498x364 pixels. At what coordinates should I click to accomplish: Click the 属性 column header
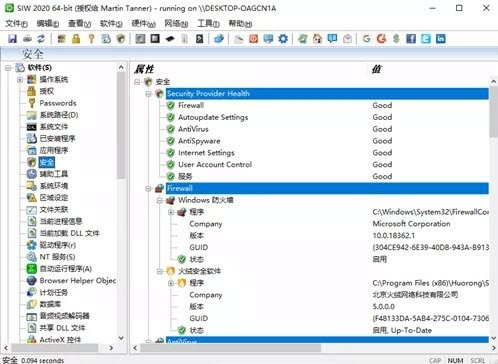144,69
